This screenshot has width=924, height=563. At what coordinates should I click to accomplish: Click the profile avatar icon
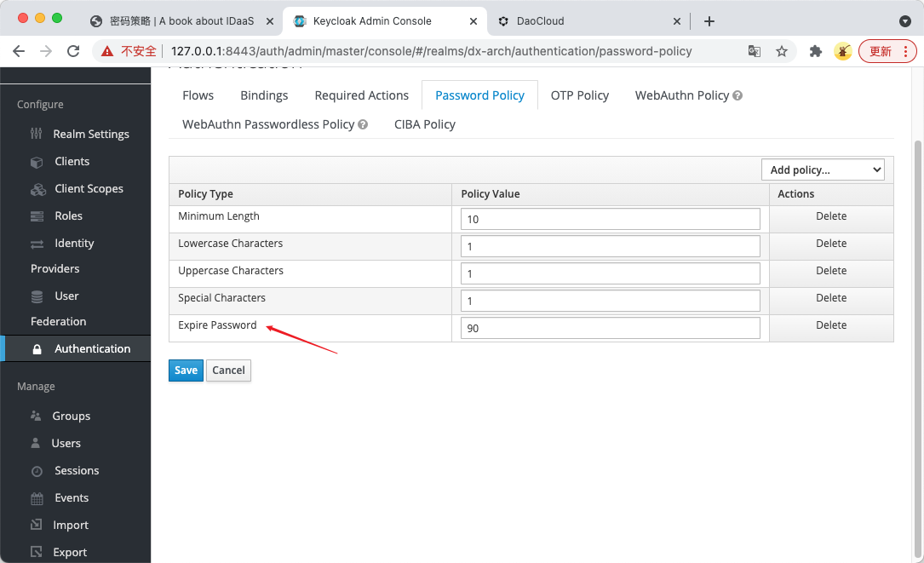[x=843, y=51]
